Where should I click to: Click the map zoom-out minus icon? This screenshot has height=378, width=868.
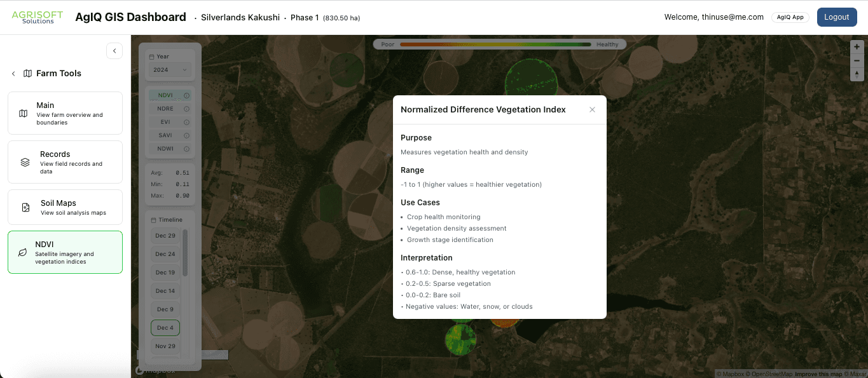point(857,60)
